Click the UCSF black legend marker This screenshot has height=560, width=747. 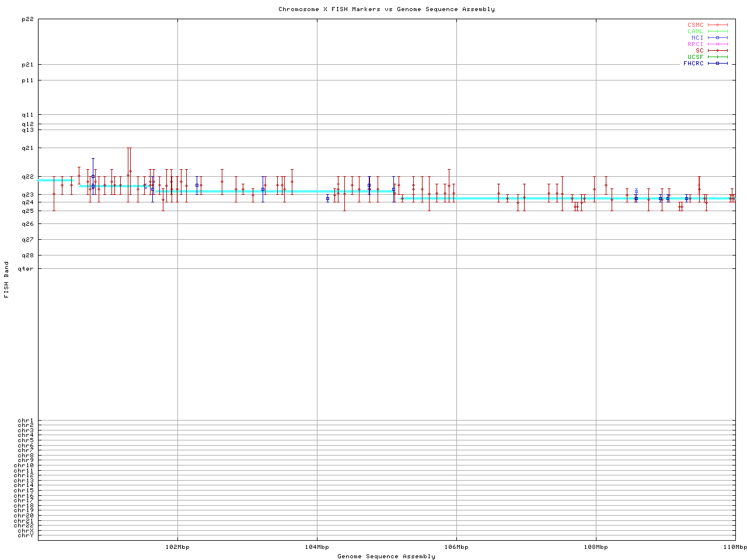pyautogui.click(x=717, y=57)
